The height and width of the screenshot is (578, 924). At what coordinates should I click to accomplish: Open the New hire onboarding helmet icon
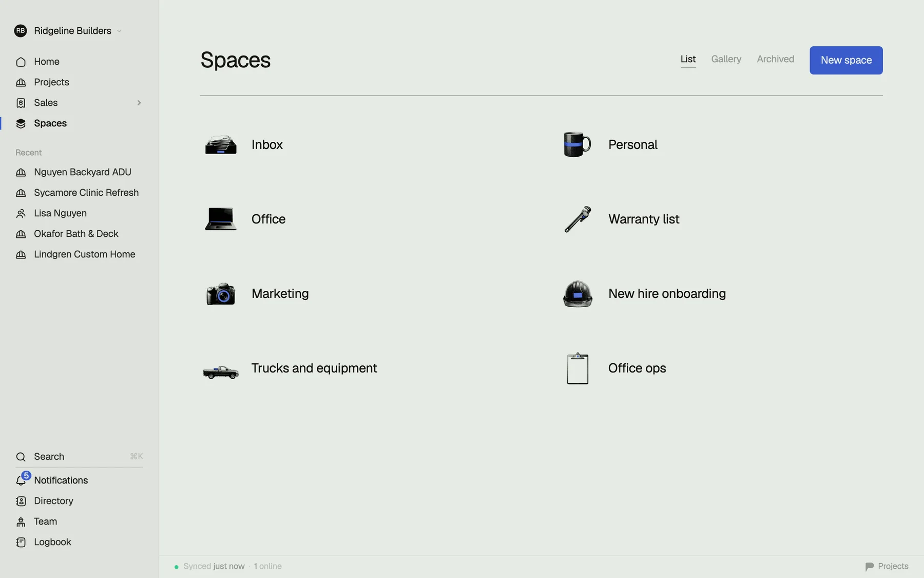(577, 294)
